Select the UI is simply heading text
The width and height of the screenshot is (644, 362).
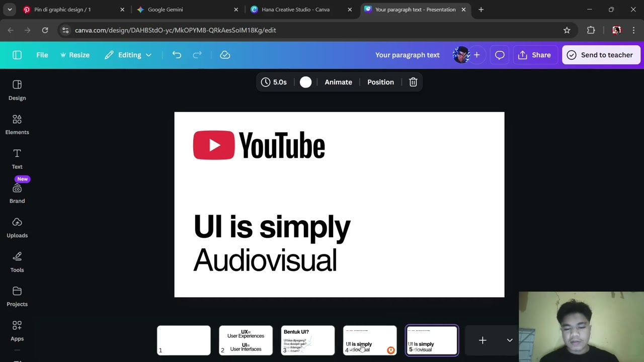click(x=272, y=227)
